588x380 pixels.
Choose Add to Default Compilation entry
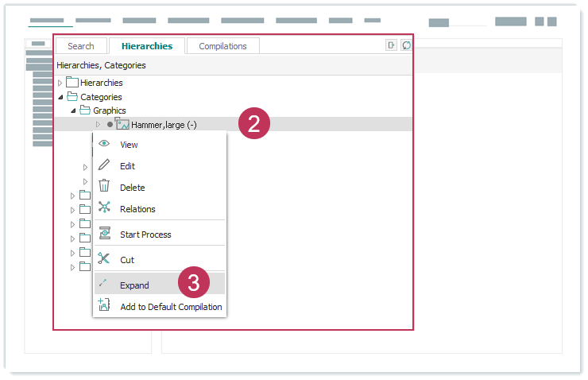(x=171, y=307)
